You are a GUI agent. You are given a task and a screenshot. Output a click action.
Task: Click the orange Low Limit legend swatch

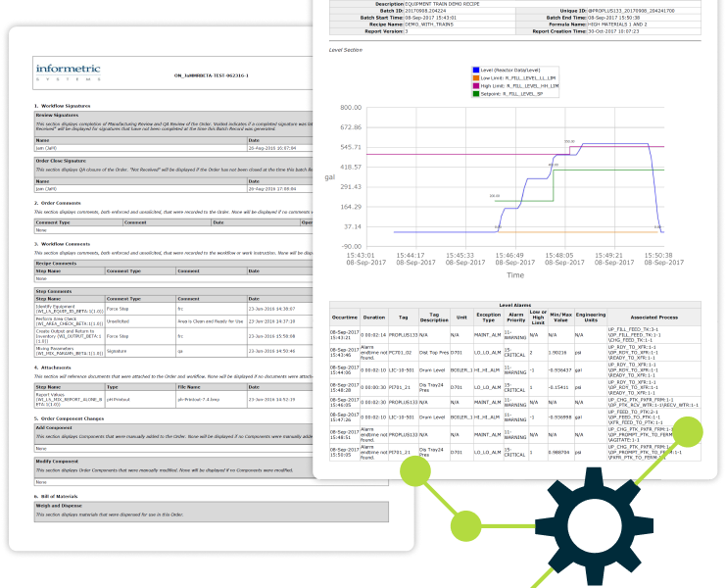coord(476,78)
